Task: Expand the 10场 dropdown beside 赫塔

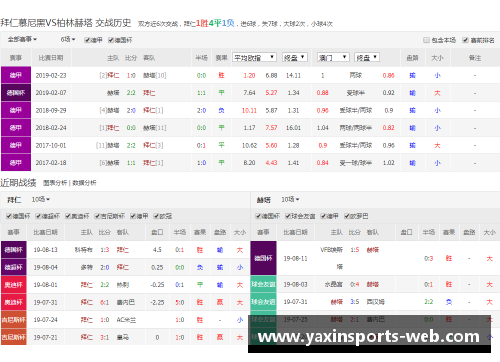Action: click(290, 199)
